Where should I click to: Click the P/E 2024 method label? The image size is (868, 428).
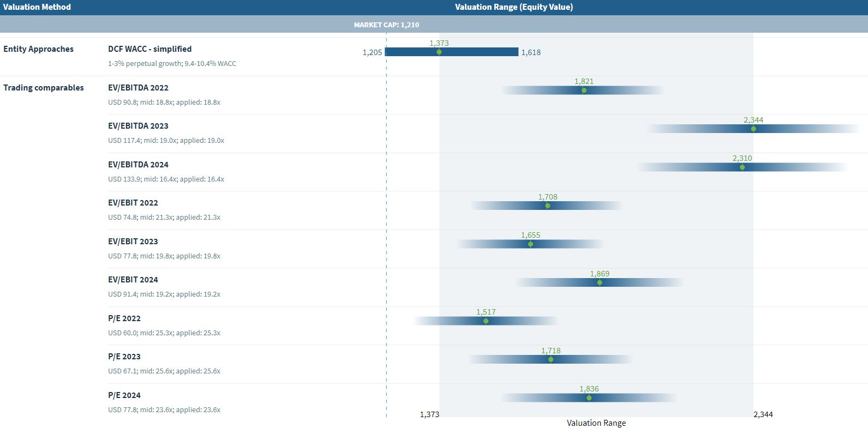tap(124, 395)
